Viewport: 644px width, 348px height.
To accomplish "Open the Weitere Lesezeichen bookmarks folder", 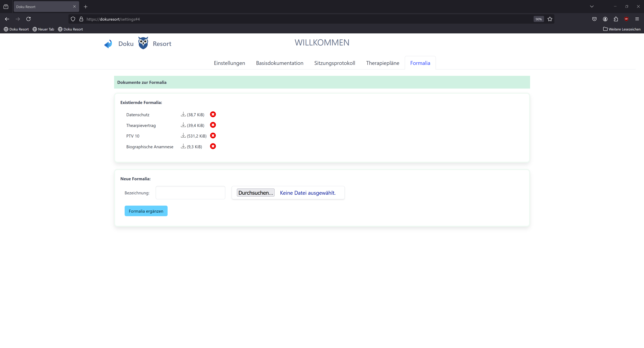I will tap(622, 29).
